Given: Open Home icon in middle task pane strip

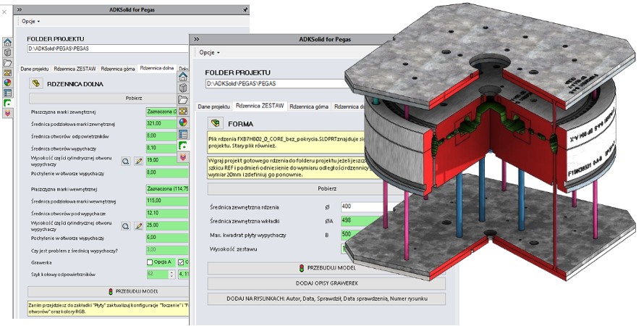Looking at the screenshot, I should 183,77.
